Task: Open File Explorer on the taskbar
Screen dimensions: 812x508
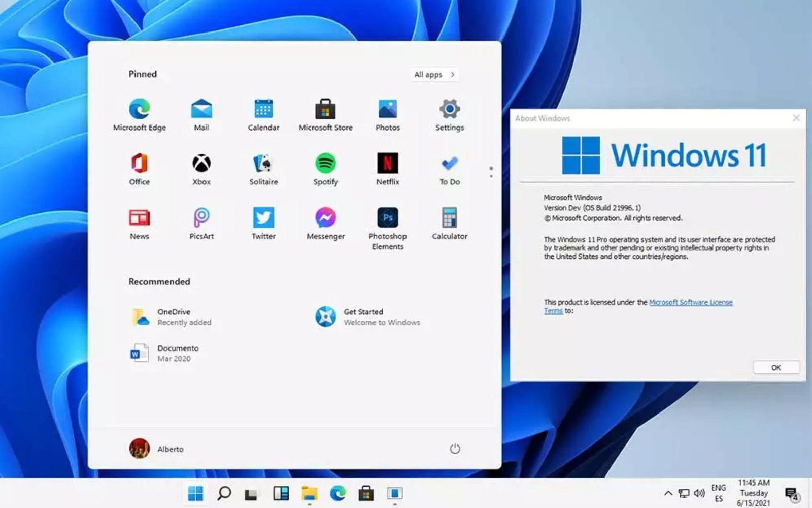Action: click(309, 493)
